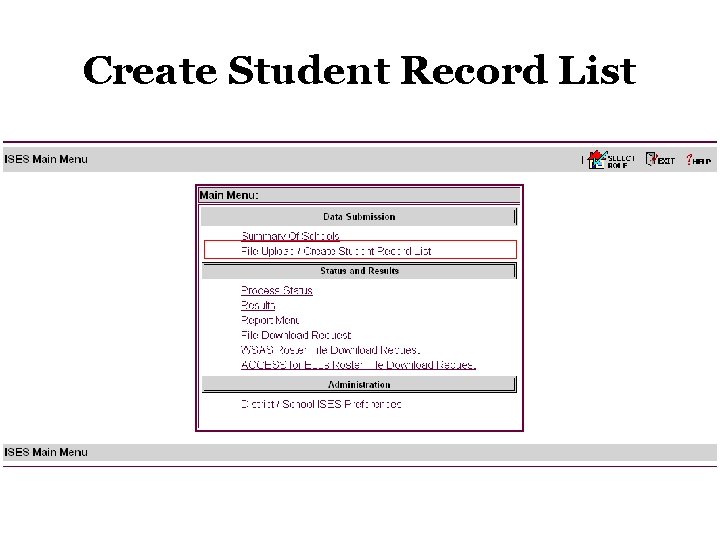Open District / School ISES Preferences
This screenshot has height=540, width=720.
[321, 404]
